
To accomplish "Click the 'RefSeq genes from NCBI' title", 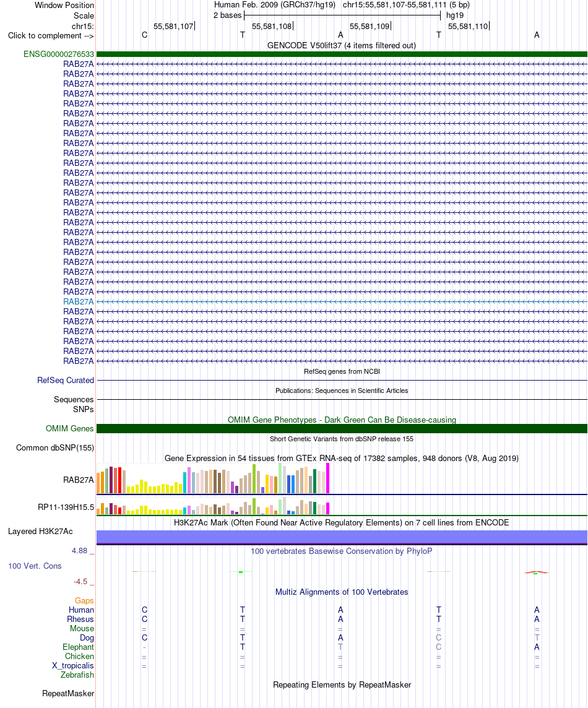I will pyautogui.click(x=342, y=371).
